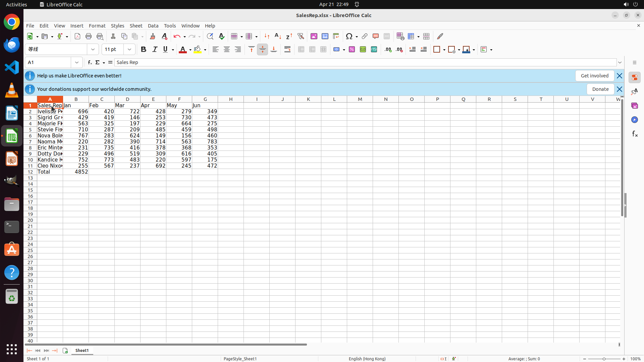
Task: Open the Functions sidebar panel
Action: click(x=635, y=134)
